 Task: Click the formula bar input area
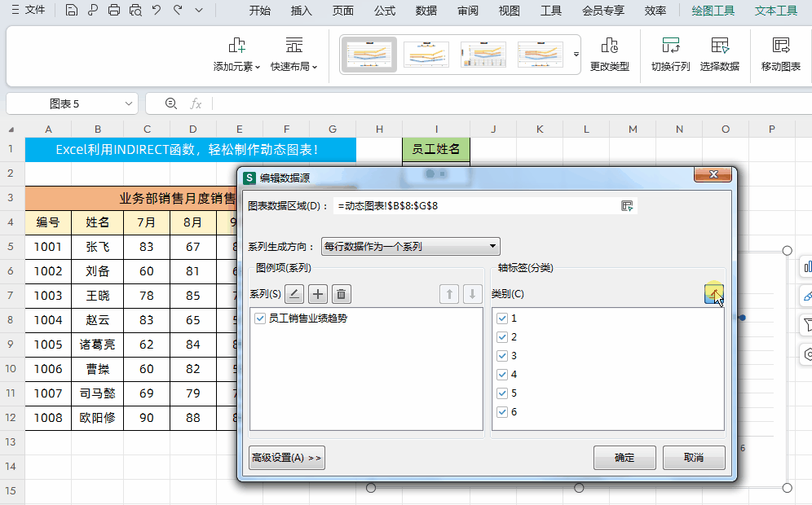pyautogui.click(x=510, y=103)
